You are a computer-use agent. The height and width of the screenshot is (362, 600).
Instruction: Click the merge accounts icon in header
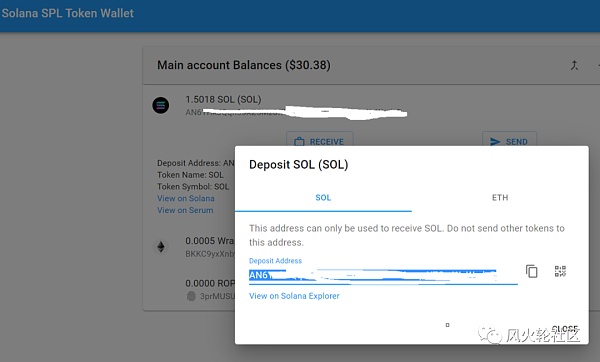coord(574,65)
